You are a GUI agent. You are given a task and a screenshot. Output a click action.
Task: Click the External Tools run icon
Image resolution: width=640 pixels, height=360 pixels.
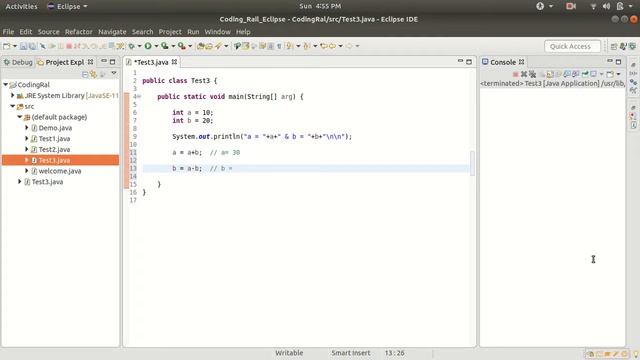(182, 46)
